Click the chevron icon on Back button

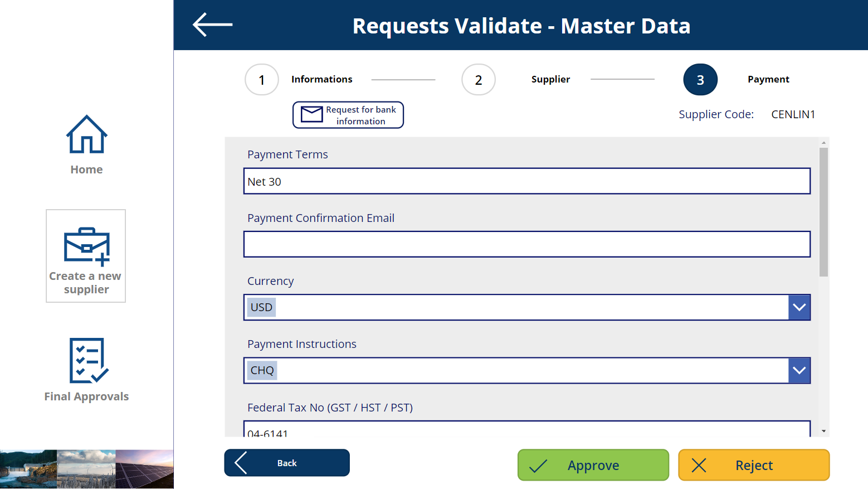pos(241,463)
